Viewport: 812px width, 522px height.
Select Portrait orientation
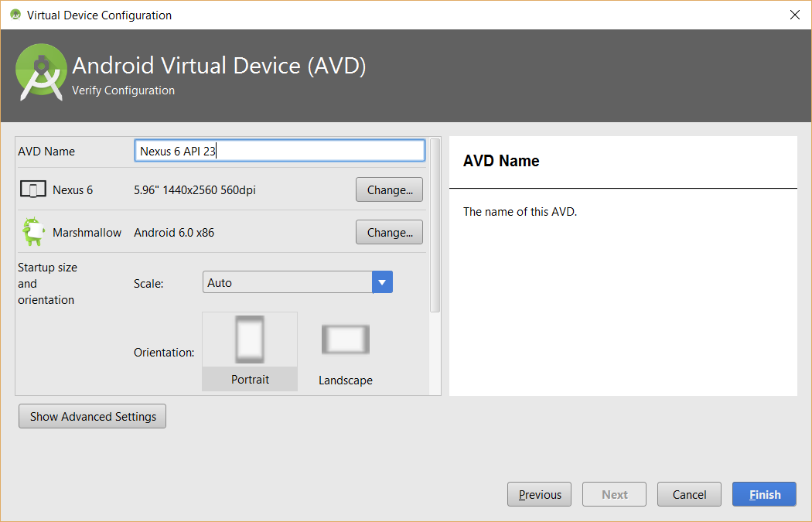tap(250, 351)
